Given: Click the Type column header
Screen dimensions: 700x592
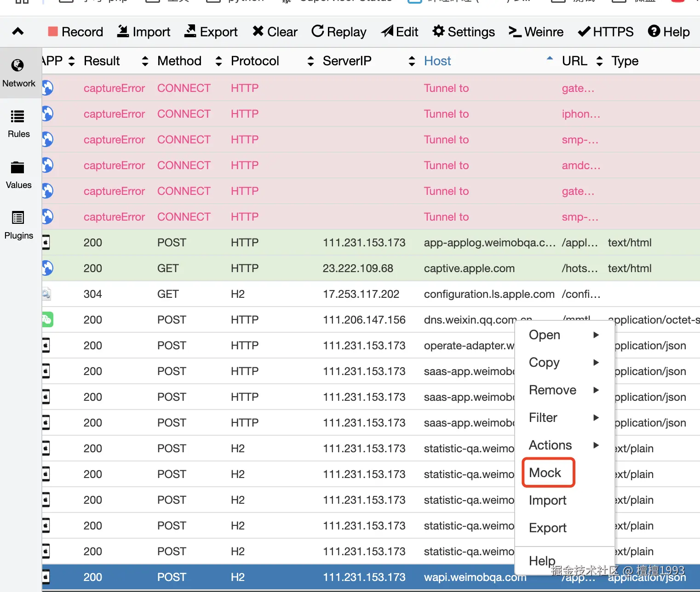Looking at the screenshot, I should coord(625,61).
